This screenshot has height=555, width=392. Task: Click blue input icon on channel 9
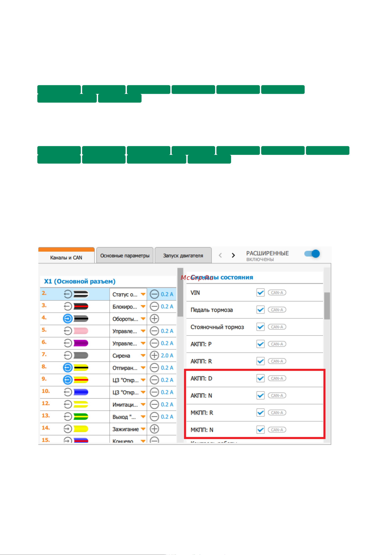tap(68, 380)
